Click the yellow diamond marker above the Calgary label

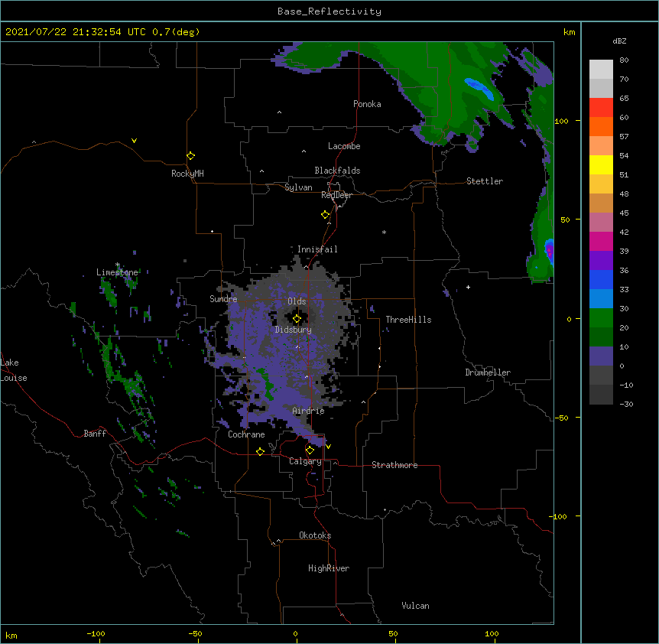[310, 450]
